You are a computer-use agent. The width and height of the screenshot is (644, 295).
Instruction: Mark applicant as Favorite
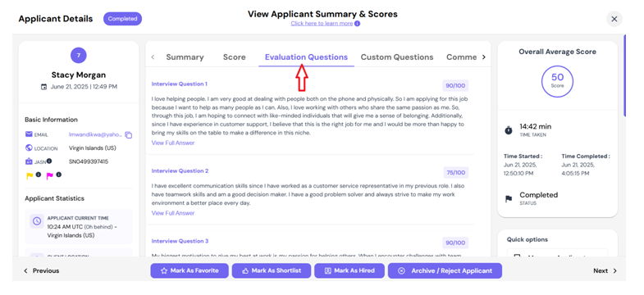[x=190, y=270]
